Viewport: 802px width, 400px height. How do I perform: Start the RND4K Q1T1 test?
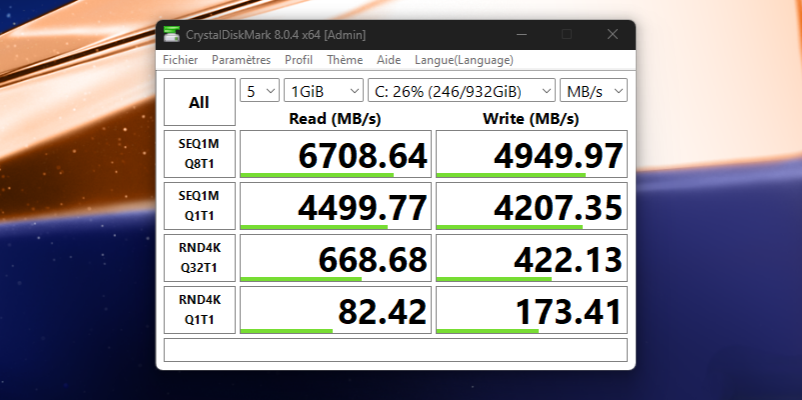(x=199, y=310)
